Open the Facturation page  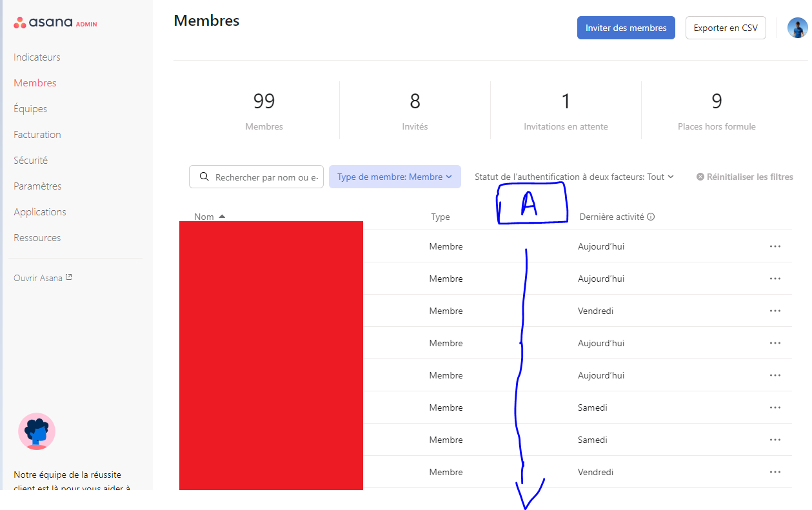37,134
